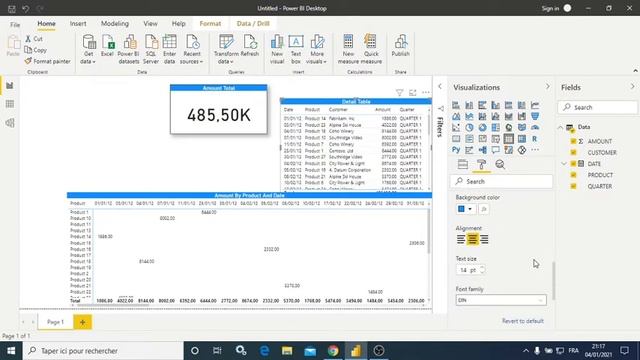Open the Get data dropdown

88,49
